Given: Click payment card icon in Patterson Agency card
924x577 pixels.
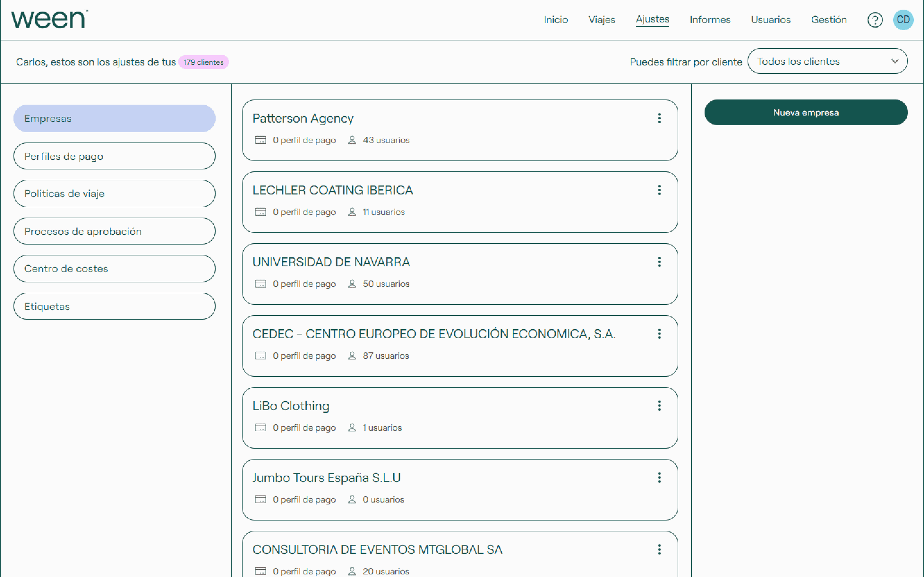Looking at the screenshot, I should (x=260, y=140).
